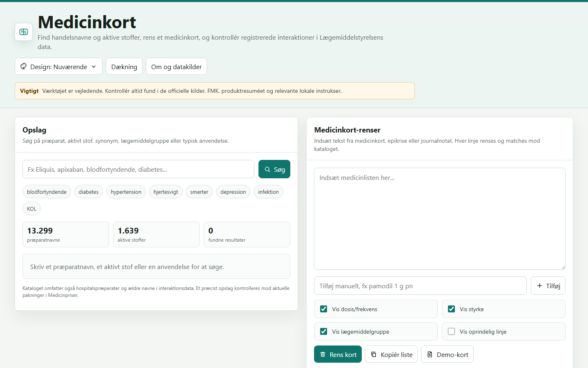This screenshot has height=368, width=588.
Task: Click the Medicinkort app logo icon
Action: point(24,32)
